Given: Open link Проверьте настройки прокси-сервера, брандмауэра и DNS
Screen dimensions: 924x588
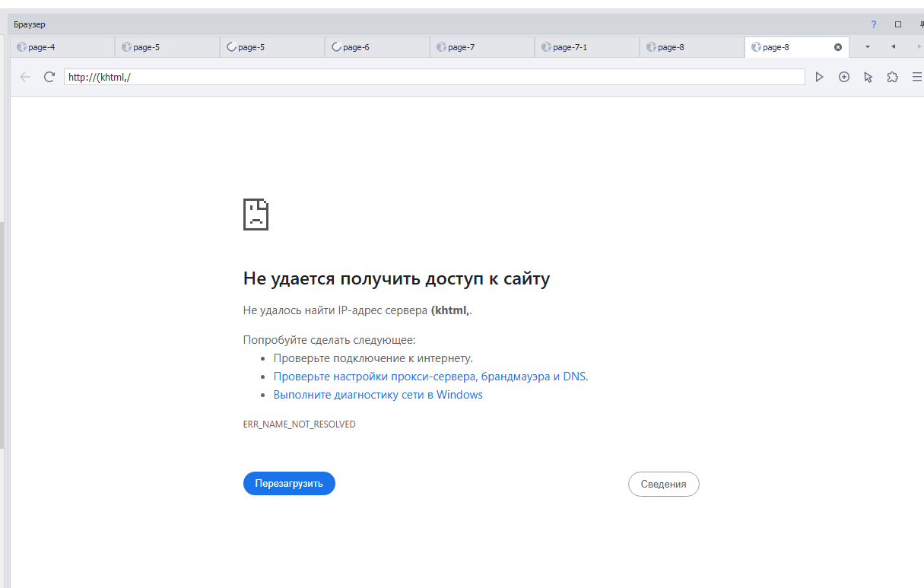Looking at the screenshot, I should click(430, 377).
